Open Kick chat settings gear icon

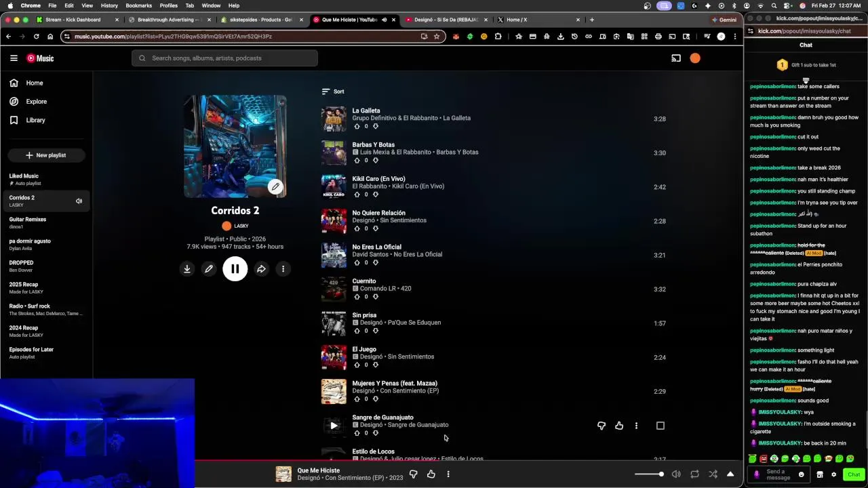tap(833, 474)
